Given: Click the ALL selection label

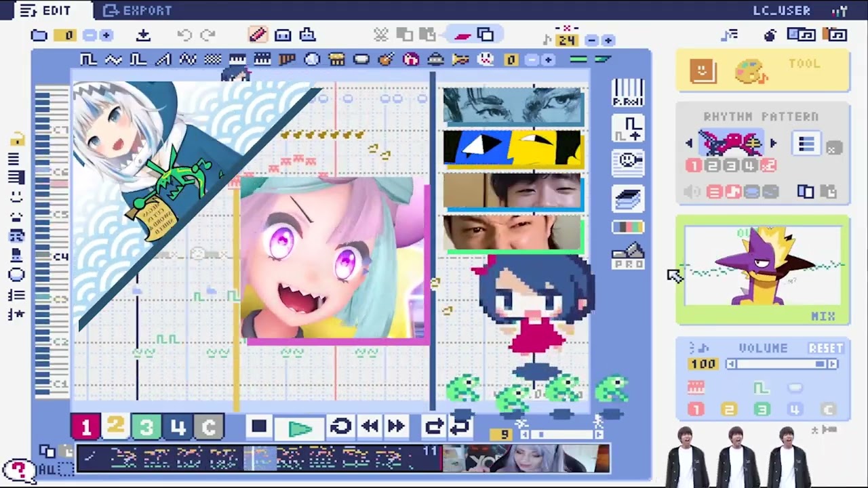Looking at the screenshot, I should coord(46,469).
